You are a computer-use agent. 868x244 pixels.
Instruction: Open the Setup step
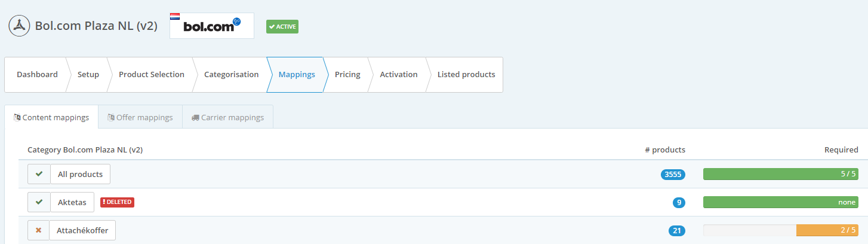(88, 75)
